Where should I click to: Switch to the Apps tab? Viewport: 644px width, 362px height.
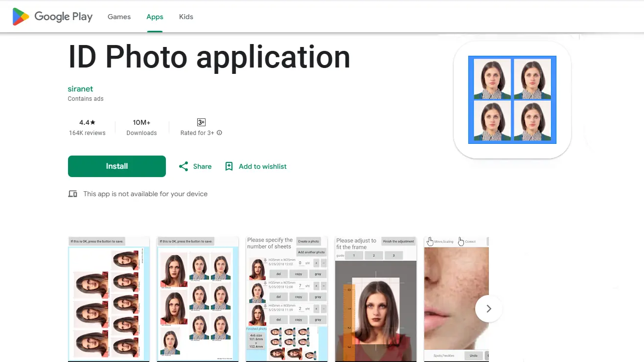pyautogui.click(x=155, y=17)
